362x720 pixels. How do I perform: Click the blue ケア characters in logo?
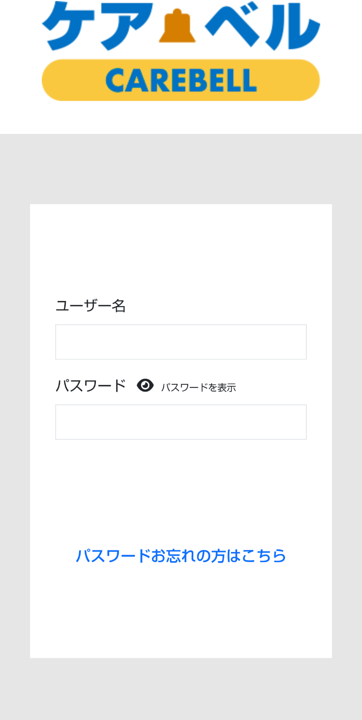97,26
